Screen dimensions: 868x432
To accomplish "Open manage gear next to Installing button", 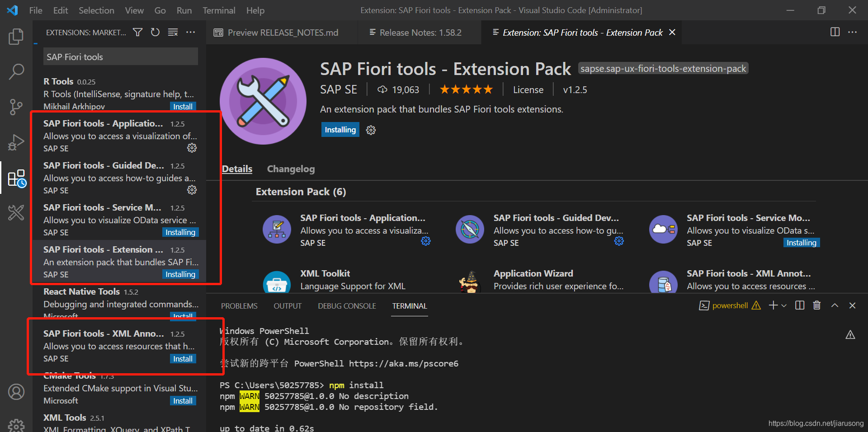I will (x=371, y=130).
